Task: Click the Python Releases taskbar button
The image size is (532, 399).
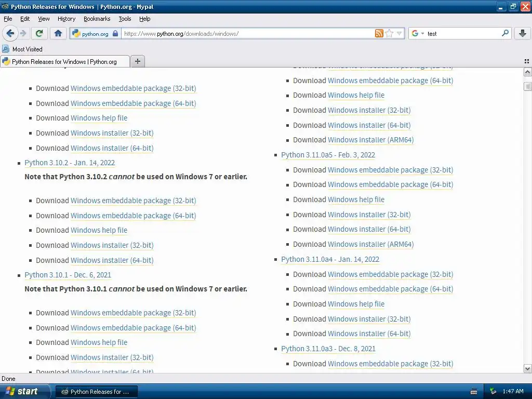Action: pyautogui.click(x=96, y=392)
